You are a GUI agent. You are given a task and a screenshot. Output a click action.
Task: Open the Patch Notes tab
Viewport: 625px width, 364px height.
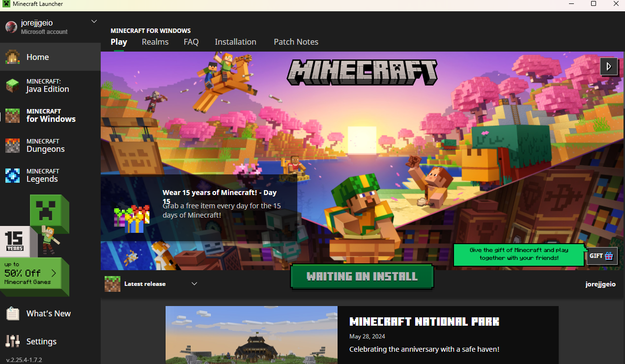(x=296, y=42)
